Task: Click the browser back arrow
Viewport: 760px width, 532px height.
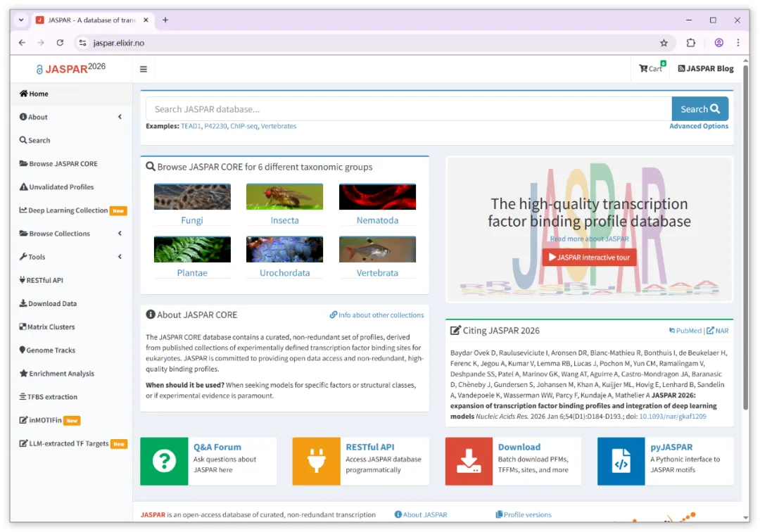Action: point(23,43)
